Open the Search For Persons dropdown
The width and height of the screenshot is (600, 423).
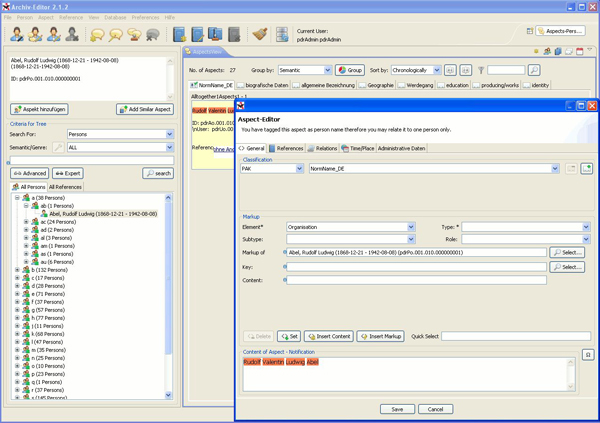[x=169, y=134]
